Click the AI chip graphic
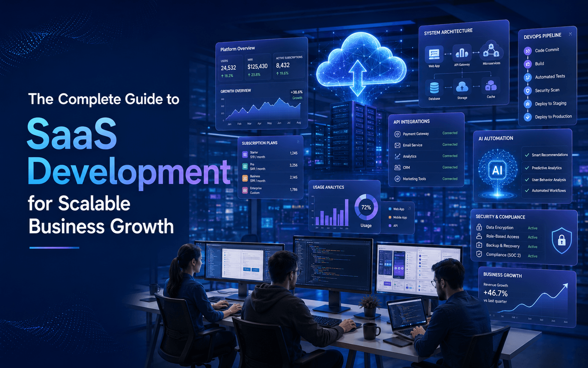 [x=497, y=170]
